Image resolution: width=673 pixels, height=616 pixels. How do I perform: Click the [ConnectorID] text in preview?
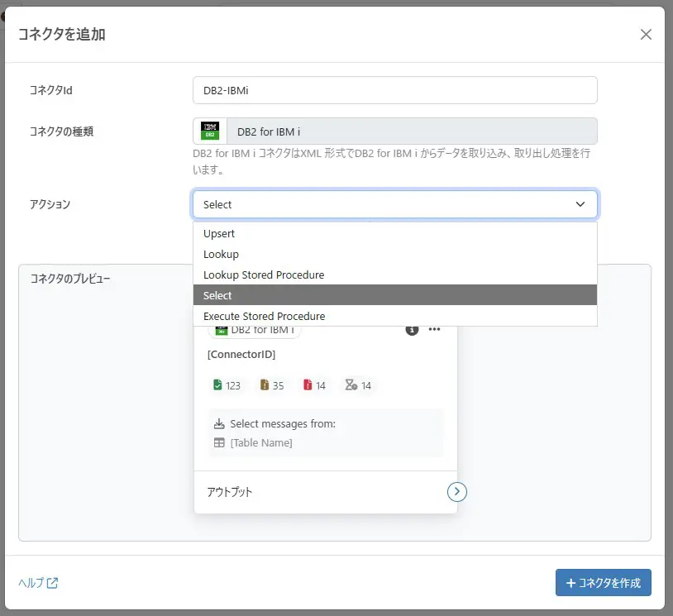pos(241,354)
